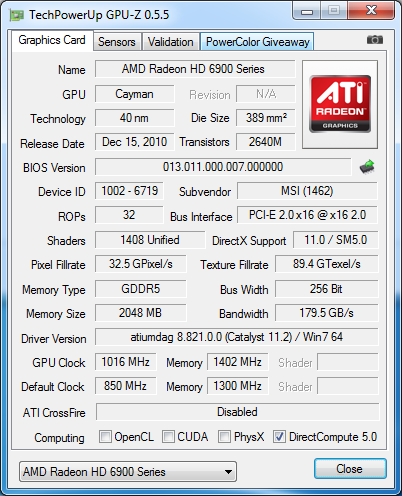Viewport: 402px width, 496px height.
Task: Select the Graphics Card tab
Action: click(52, 40)
